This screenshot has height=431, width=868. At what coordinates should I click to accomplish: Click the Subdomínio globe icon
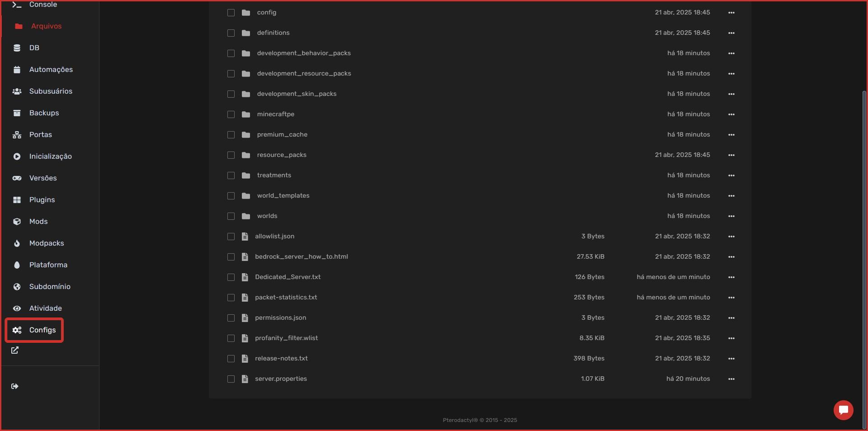[17, 287]
